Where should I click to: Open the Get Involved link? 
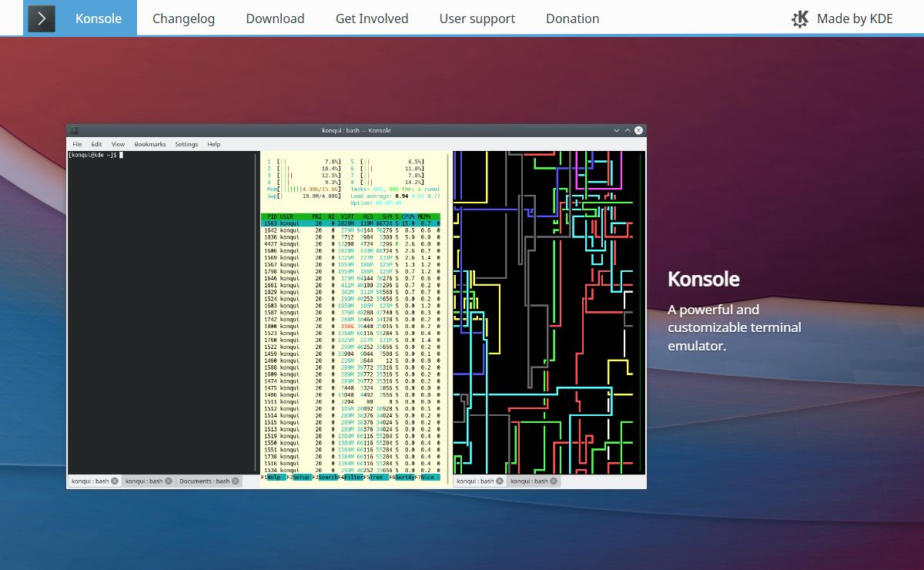click(x=372, y=18)
